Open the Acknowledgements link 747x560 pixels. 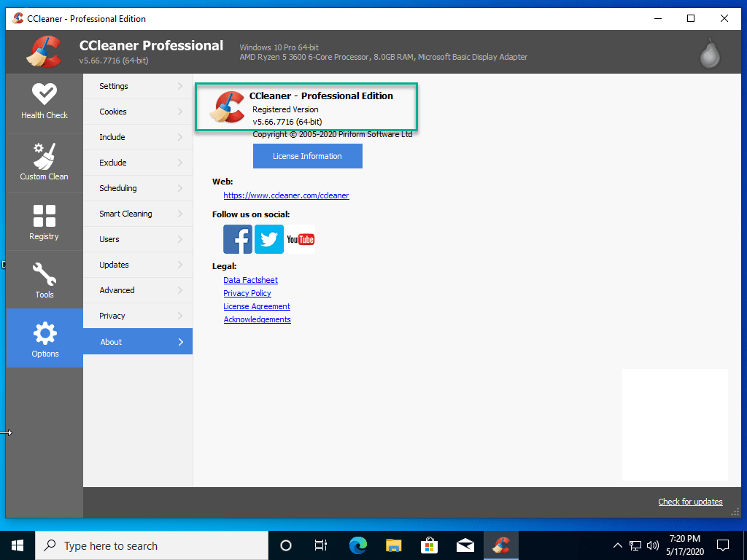tap(257, 319)
